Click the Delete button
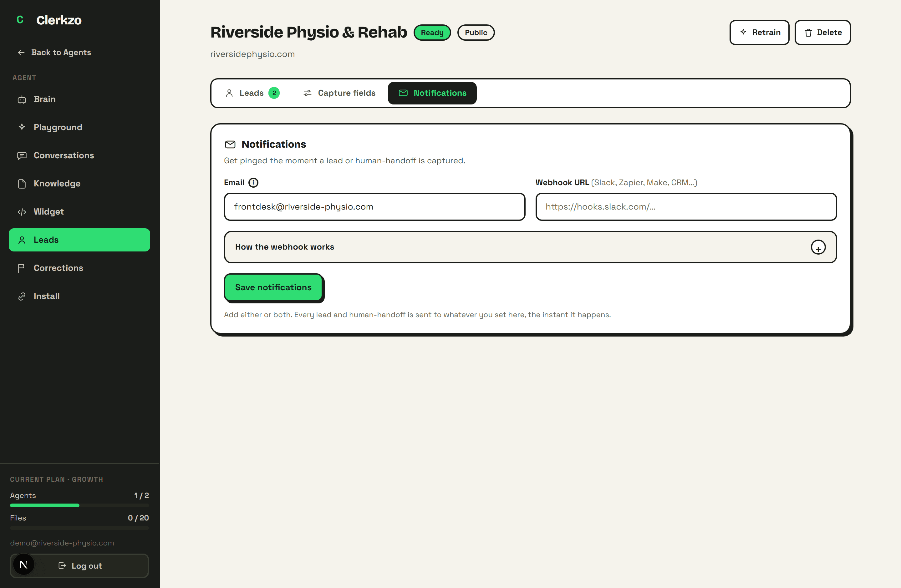Image resolution: width=901 pixels, height=588 pixels. 823,33
